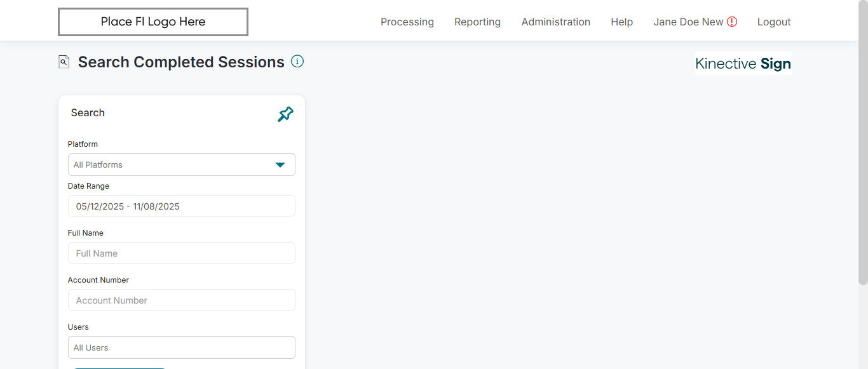Open the Date Range picker field
This screenshot has height=369, width=868.
(x=181, y=206)
